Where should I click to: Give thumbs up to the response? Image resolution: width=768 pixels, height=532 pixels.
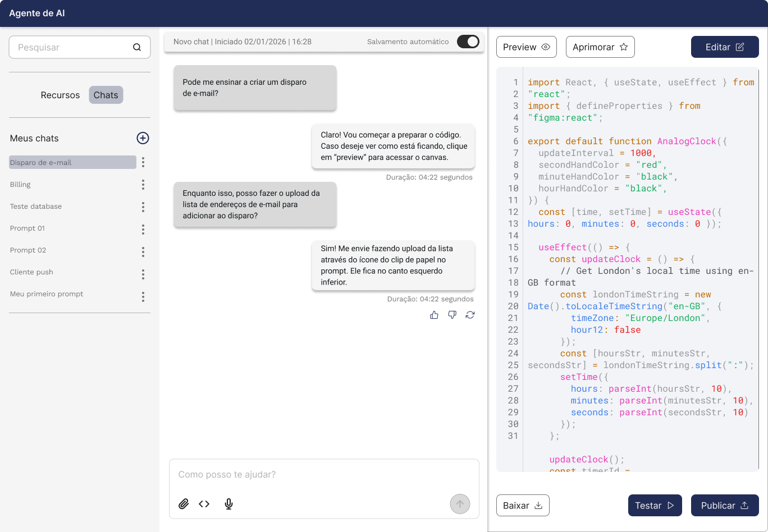pos(434,315)
